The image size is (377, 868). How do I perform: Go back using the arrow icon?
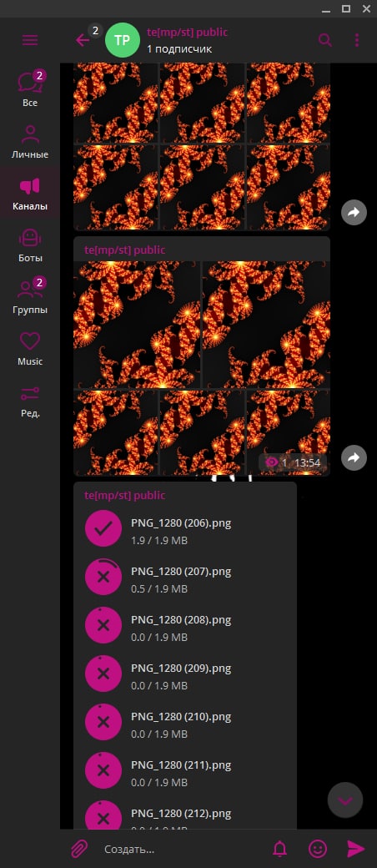pos(83,40)
